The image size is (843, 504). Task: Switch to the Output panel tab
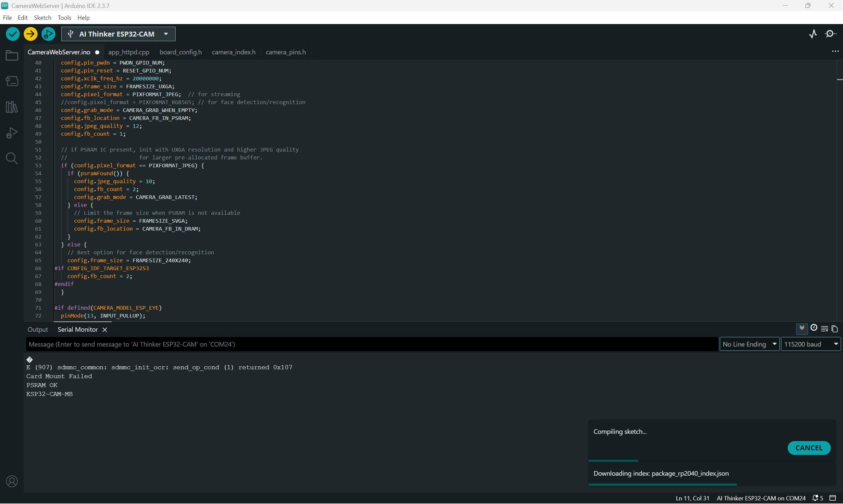[x=38, y=330]
